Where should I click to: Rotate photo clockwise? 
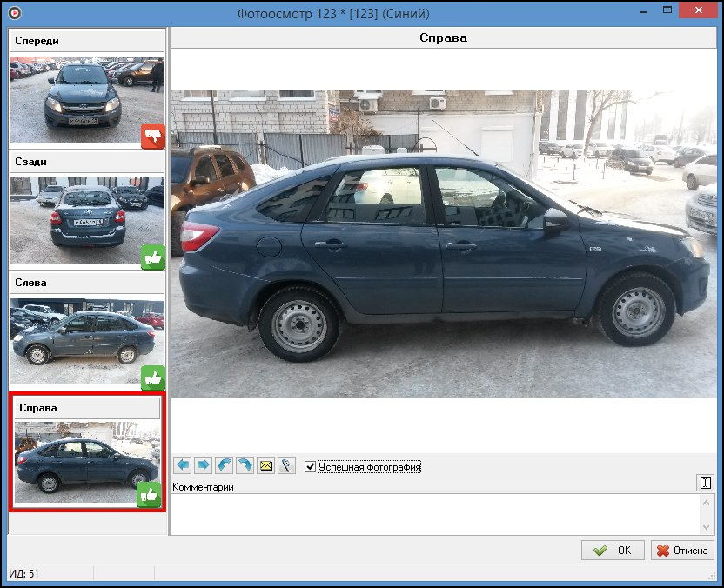pyautogui.click(x=245, y=466)
